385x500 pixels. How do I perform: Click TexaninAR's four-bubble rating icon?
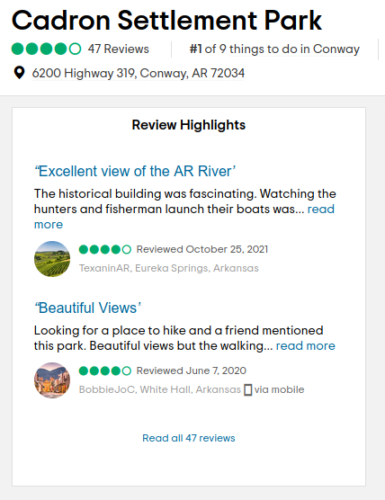(x=105, y=249)
